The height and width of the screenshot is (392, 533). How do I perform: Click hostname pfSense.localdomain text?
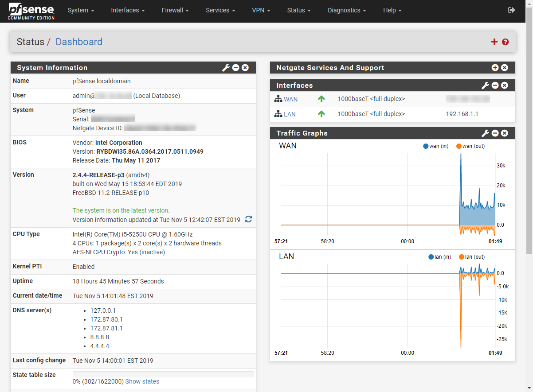pos(102,81)
